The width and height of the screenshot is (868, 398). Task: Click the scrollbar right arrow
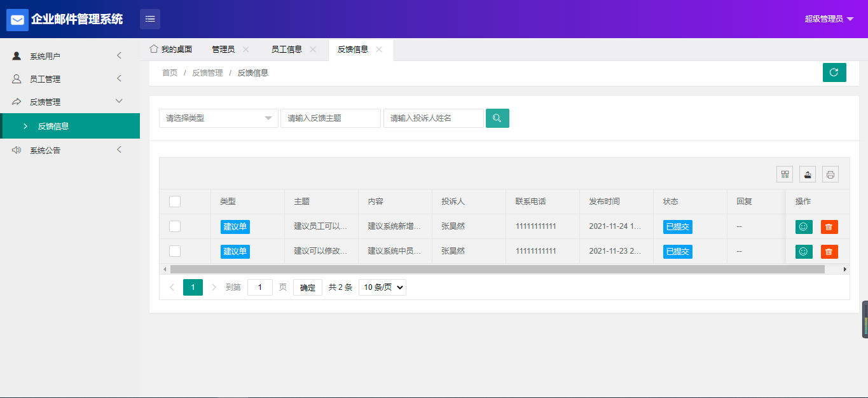coord(845,270)
